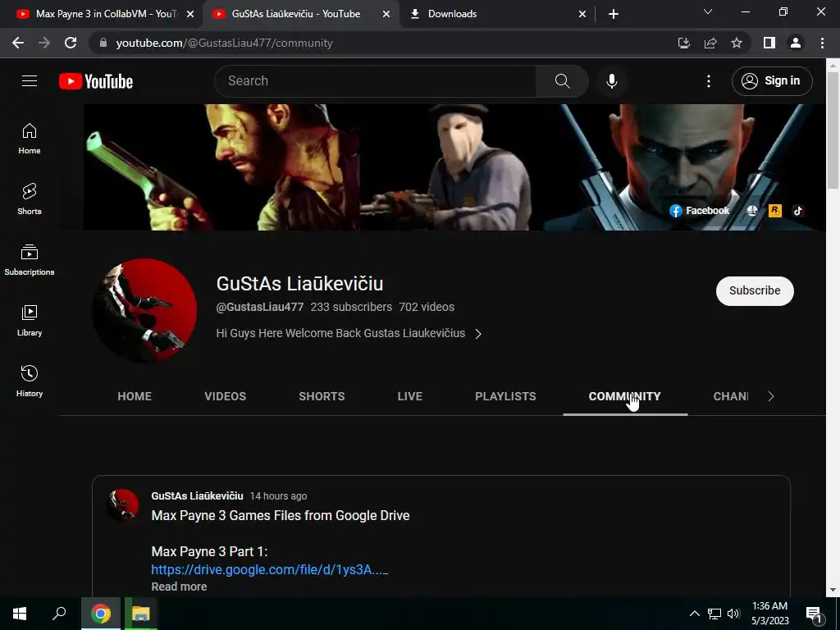Click post author name GuStAs Liaūkevičiu

[x=197, y=496]
